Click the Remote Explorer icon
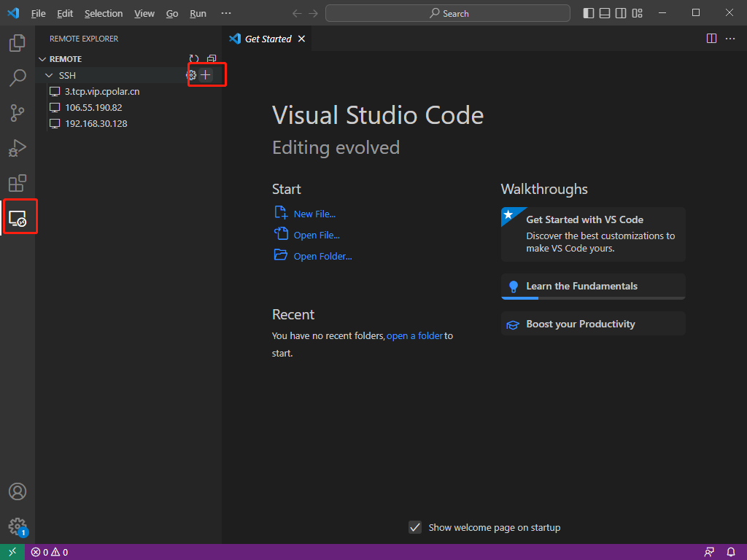 18,218
